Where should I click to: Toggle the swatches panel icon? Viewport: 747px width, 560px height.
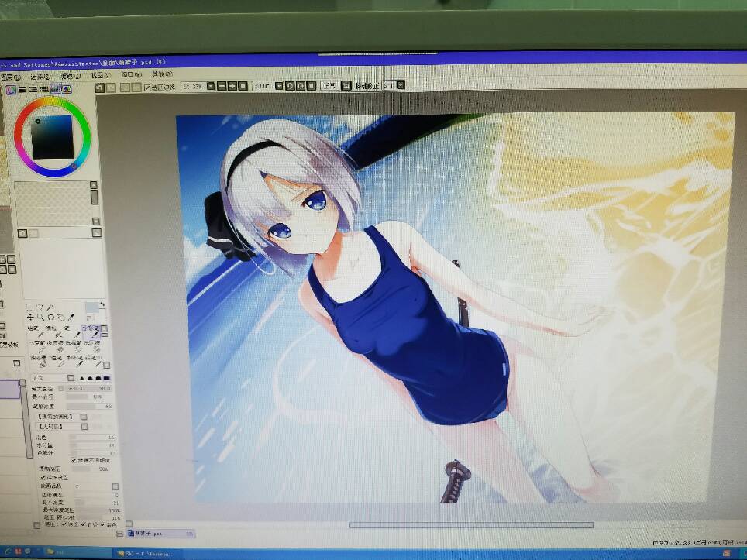point(55,89)
